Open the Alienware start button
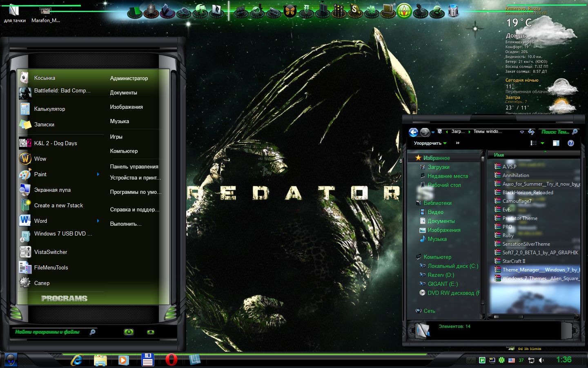 11,360
